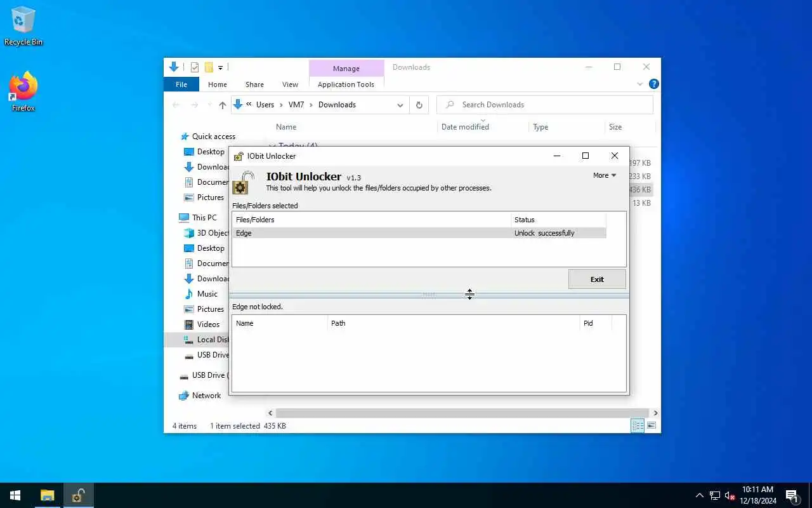The width and height of the screenshot is (812, 508).
Task: Refresh the Downloads folder view
Action: point(419,105)
